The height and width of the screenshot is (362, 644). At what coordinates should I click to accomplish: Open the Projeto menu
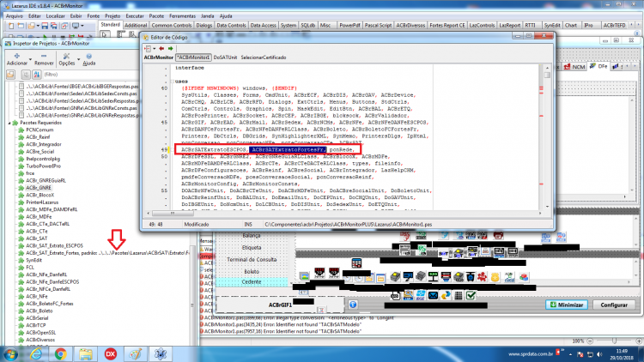[x=112, y=16]
